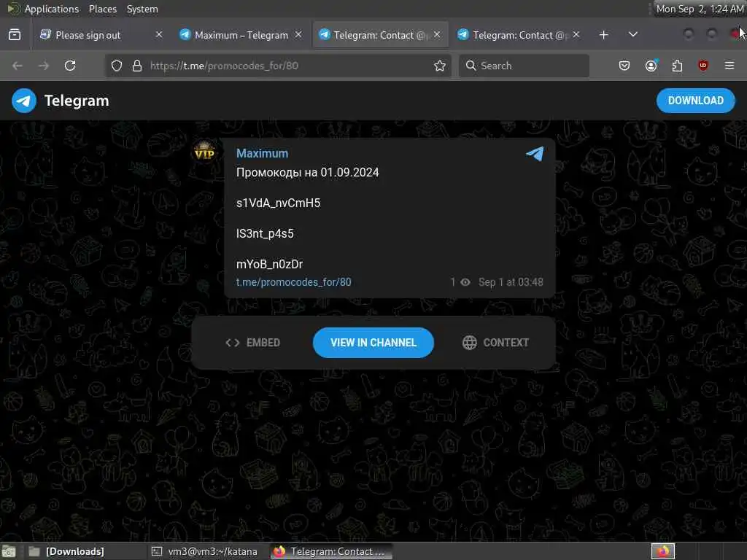This screenshot has width=747, height=560.
Task: Click the browser forward arrow
Action: click(x=43, y=66)
